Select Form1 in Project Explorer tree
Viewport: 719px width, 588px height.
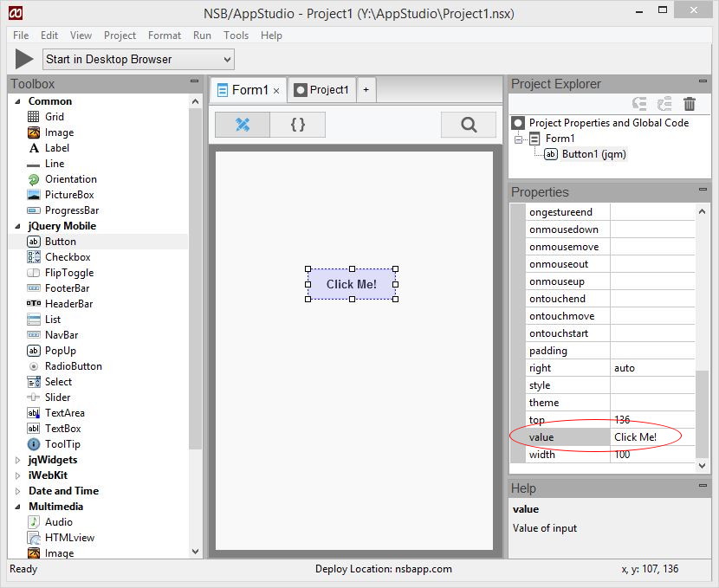[x=560, y=139]
